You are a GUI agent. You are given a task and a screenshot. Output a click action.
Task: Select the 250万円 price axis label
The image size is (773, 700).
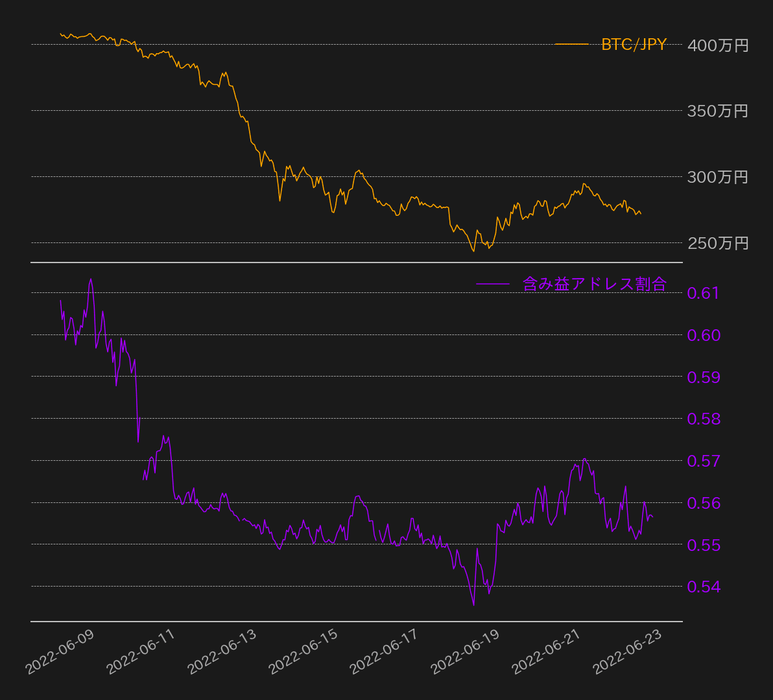(718, 243)
